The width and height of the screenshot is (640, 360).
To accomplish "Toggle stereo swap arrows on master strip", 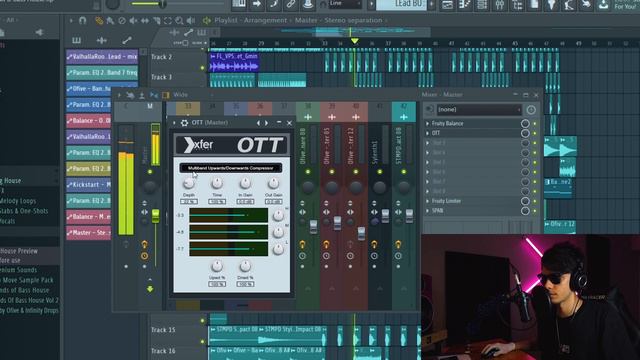I will (144, 212).
